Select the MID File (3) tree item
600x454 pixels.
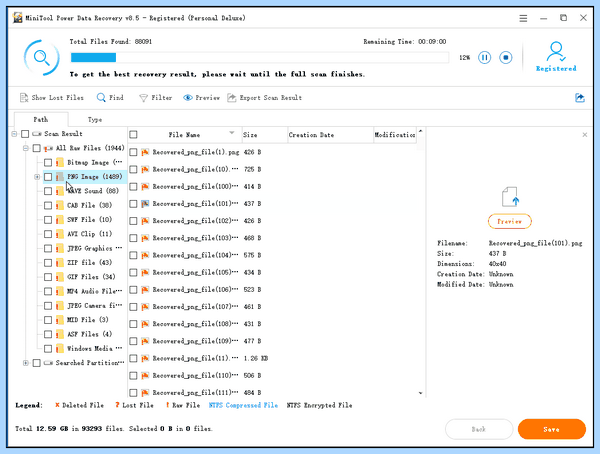(88, 320)
